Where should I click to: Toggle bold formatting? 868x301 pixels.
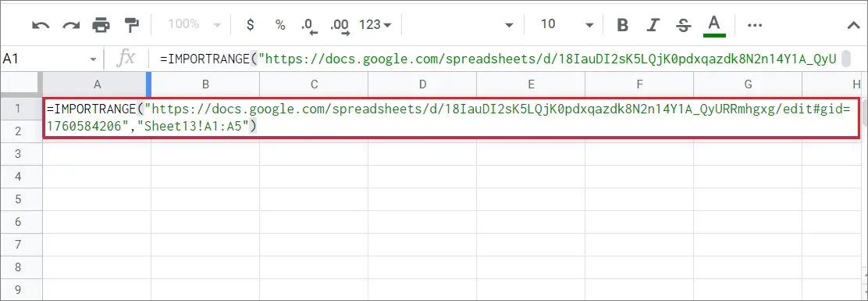click(x=623, y=25)
